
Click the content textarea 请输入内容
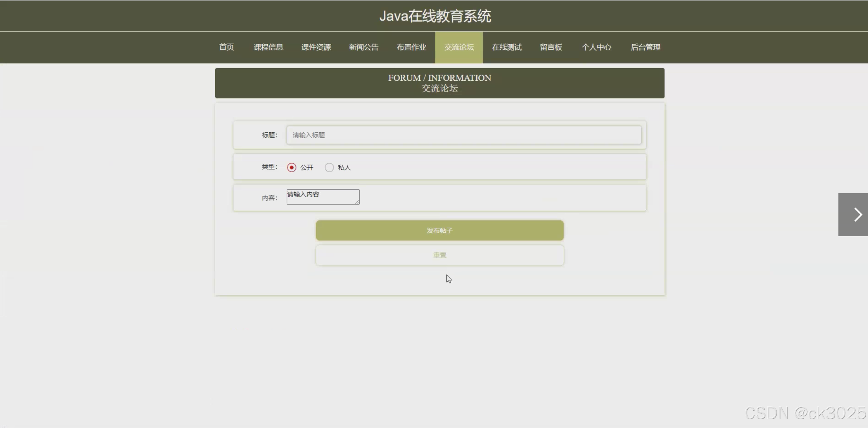coord(322,197)
